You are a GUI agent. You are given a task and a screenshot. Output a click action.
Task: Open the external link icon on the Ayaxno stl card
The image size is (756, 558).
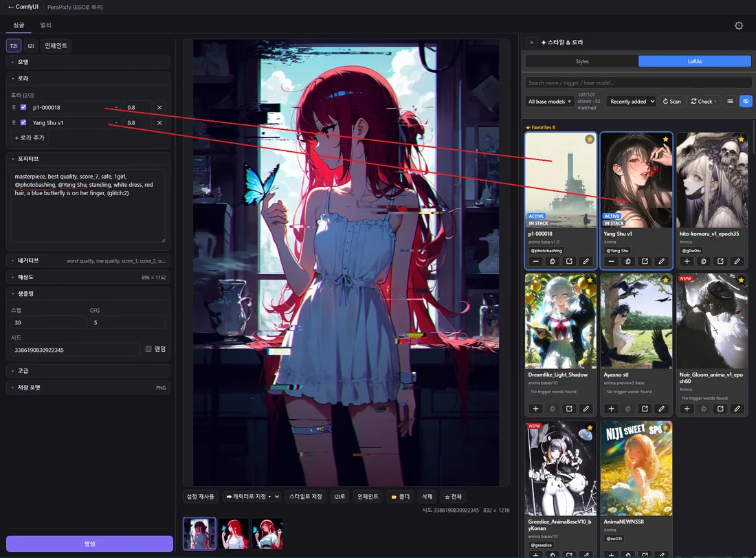645,408
